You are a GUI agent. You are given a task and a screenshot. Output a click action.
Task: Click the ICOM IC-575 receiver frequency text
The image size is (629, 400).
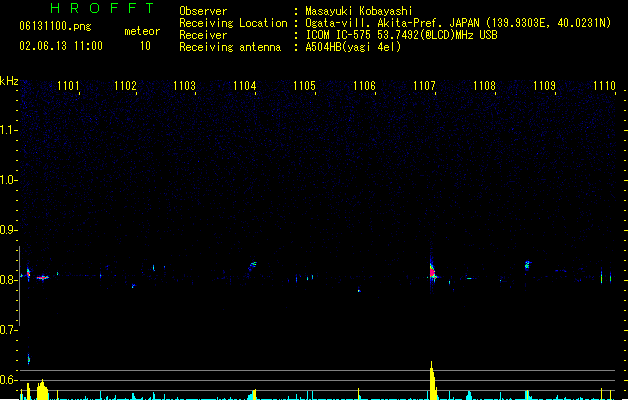tap(401, 35)
